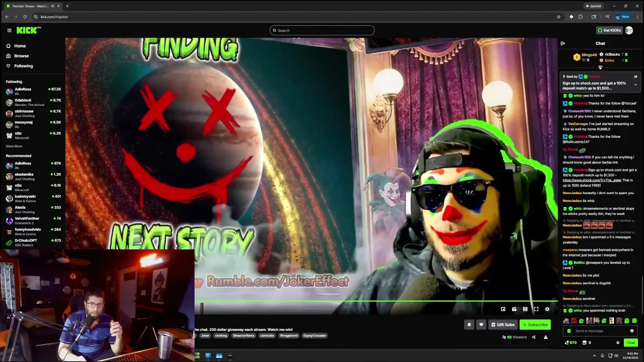Open the clip creation icon
Image resolution: width=644 pixels, height=362 pixels.
(x=514, y=309)
